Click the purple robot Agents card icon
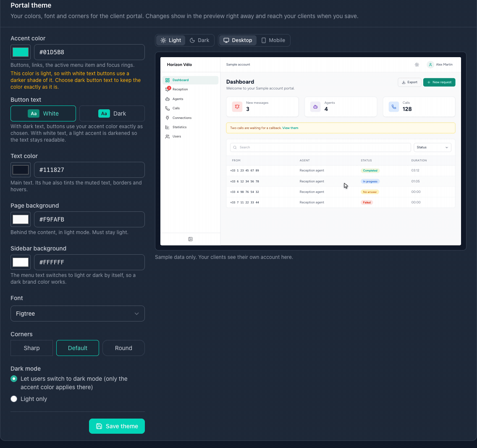 click(x=315, y=107)
